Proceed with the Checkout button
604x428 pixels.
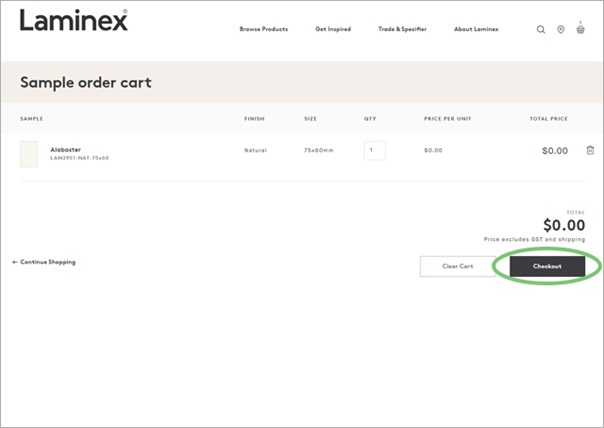pos(547,267)
